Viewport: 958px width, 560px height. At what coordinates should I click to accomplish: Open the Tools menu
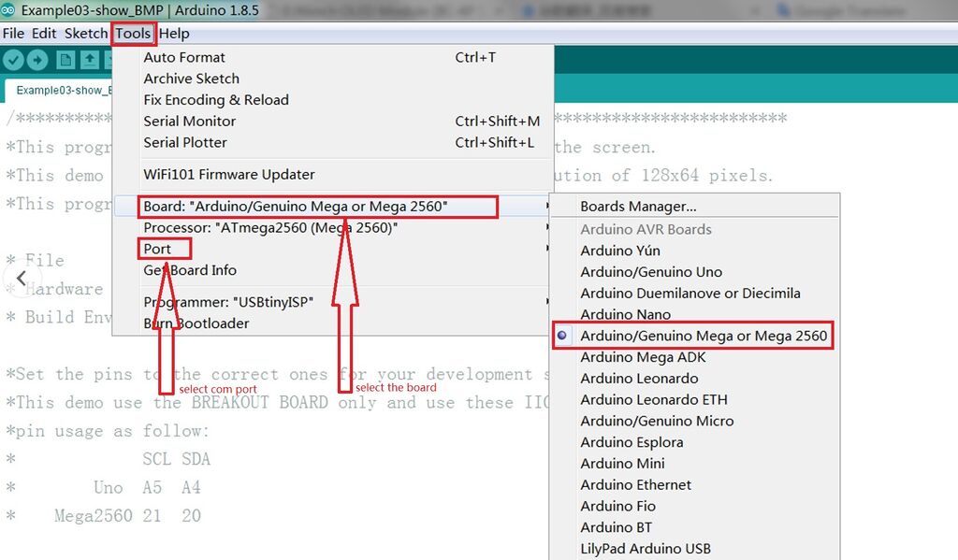[134, 34]
